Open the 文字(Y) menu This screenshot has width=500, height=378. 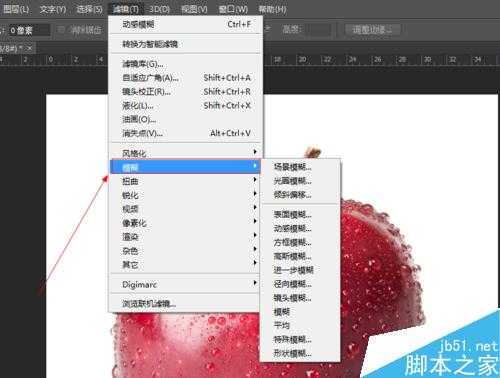click(53, 9)
